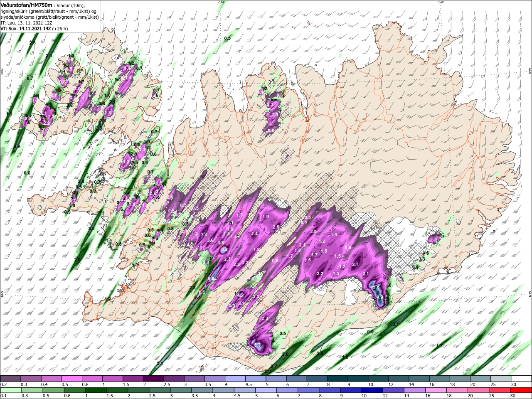Pick the bright red 30 swatch in the lower legend

click(x=521, y=390)
